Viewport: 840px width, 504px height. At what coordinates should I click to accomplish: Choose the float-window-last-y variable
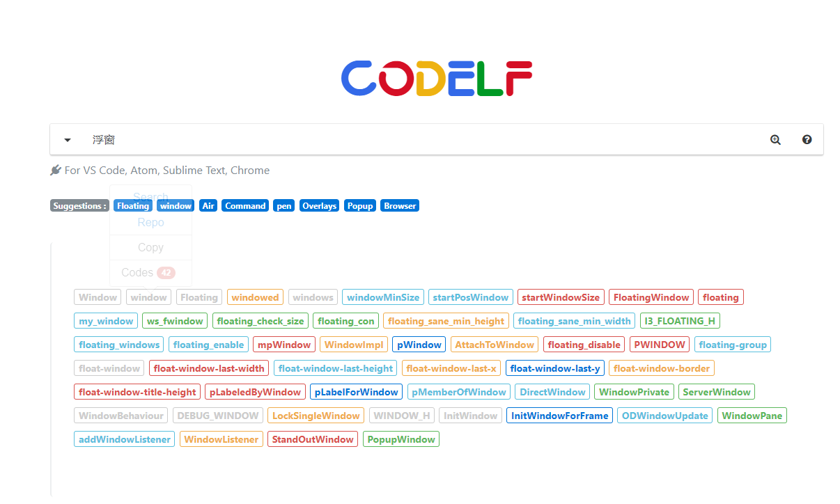point(555,368)
